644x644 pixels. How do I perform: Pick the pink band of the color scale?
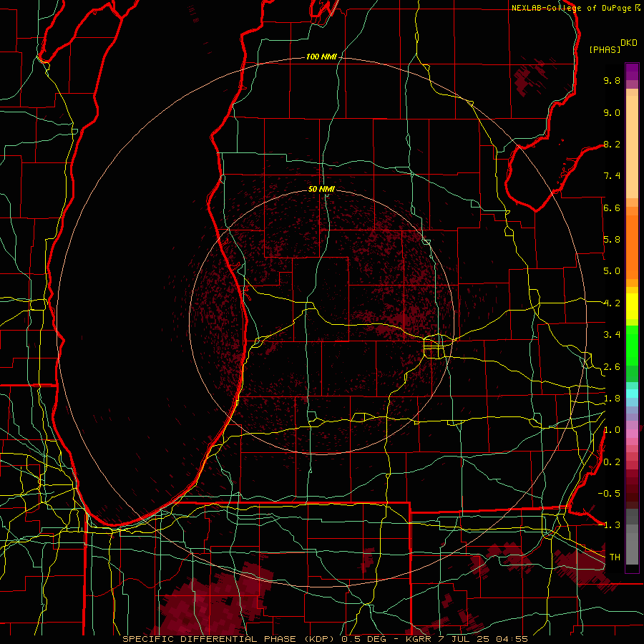(x=632, y=434)
